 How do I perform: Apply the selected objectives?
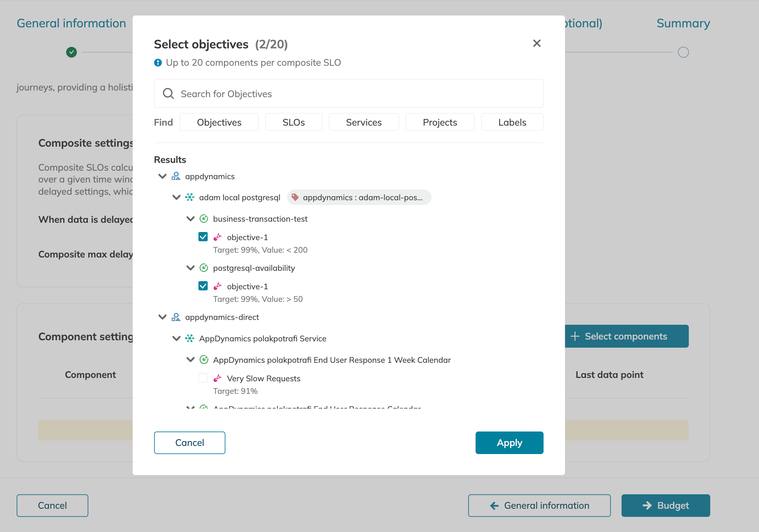(509, 443)
